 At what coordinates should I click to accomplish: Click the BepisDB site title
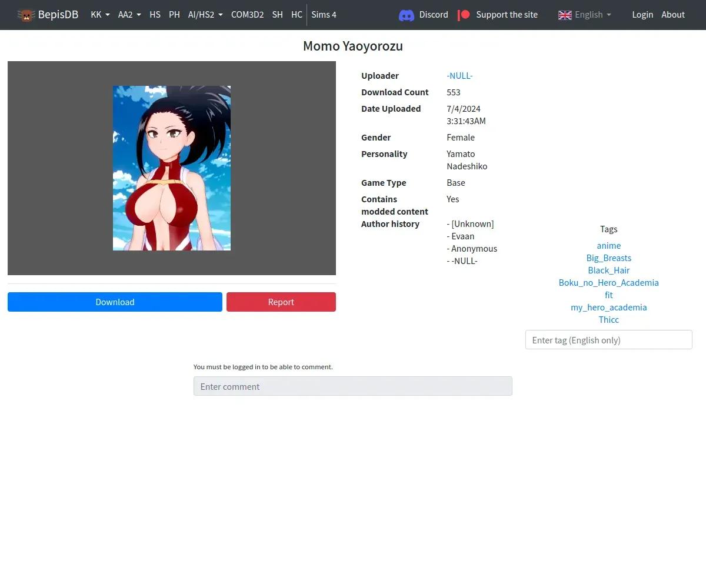(x=58, y=15)
